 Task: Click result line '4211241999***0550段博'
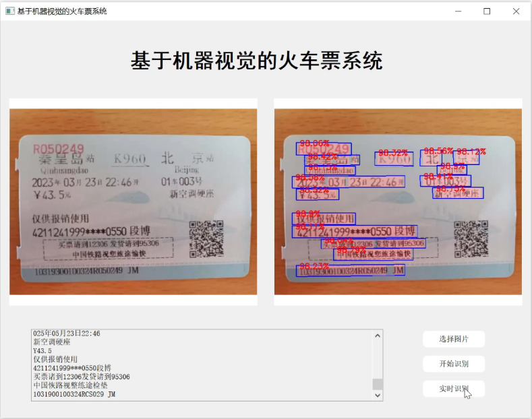coord(72,368)
